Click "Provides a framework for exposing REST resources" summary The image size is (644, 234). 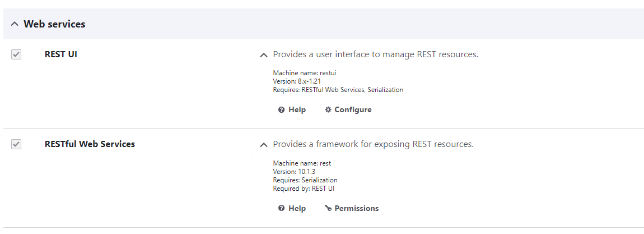tap(374, 144)
